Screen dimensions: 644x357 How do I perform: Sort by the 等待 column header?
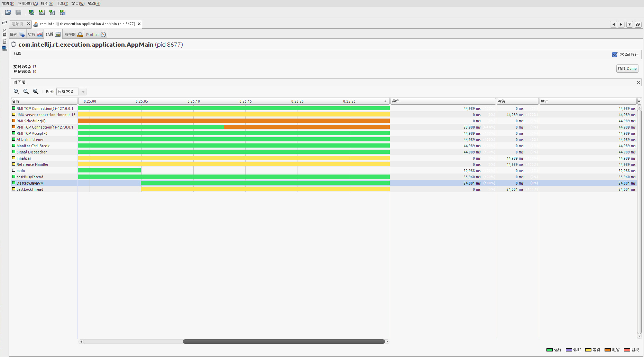(517, 101)
